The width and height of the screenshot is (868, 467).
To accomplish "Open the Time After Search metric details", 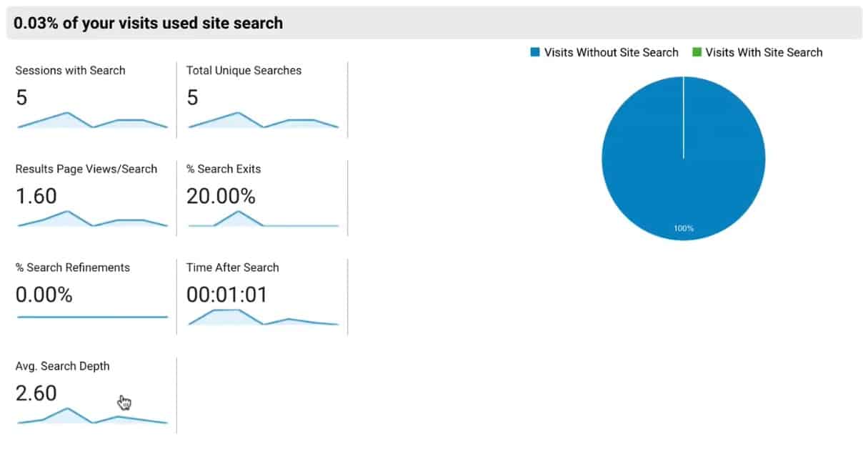I will 232,267.
